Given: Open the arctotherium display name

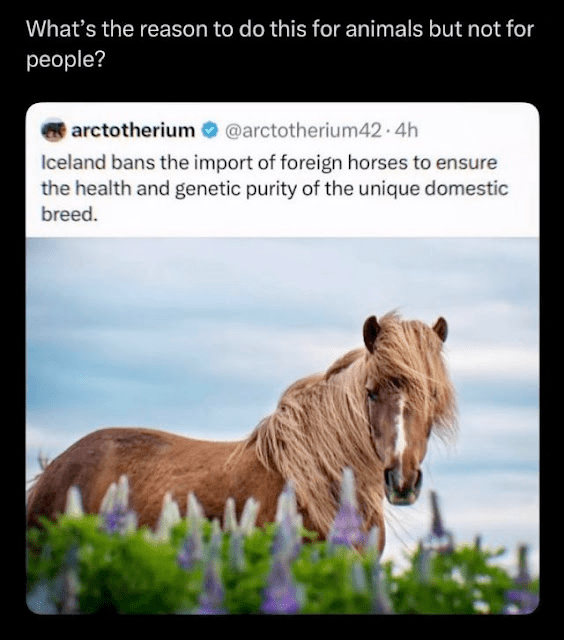Looking at the screenshot, I should pos(133,130).
